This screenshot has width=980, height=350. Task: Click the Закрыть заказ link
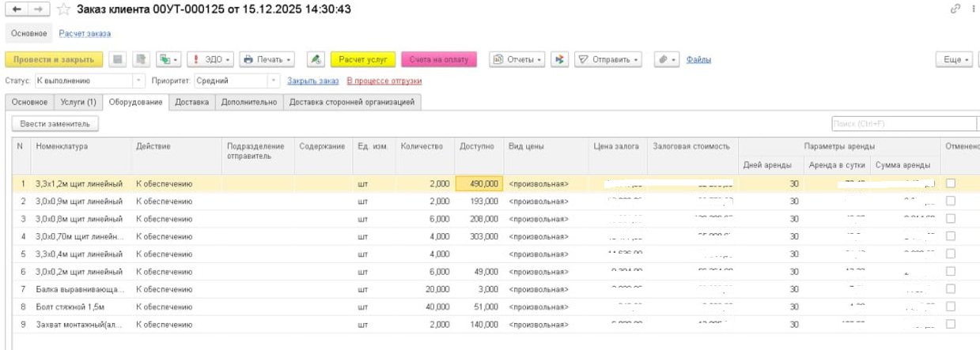pos(312,81)
